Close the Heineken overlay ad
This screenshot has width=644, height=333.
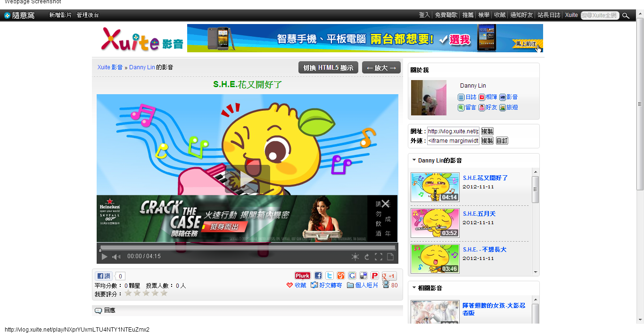pyautogui.click(x=386, y=203)
